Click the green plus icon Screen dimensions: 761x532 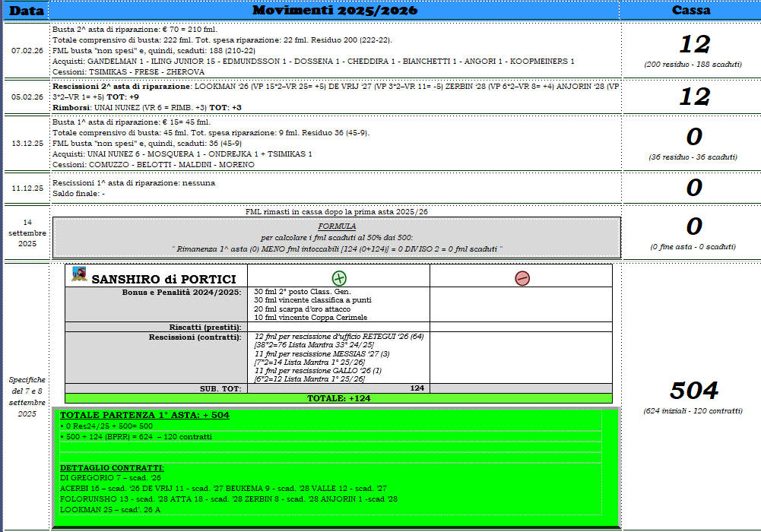coord(339,278)
